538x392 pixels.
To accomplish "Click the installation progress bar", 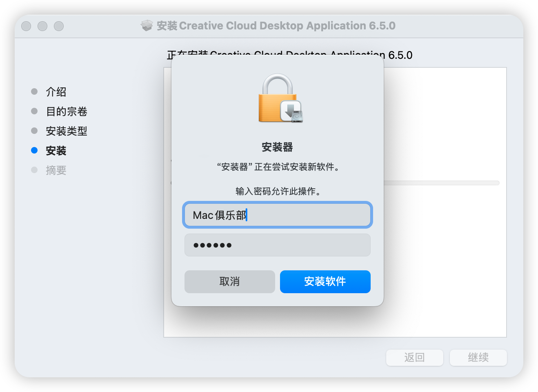I will [442, 183].
